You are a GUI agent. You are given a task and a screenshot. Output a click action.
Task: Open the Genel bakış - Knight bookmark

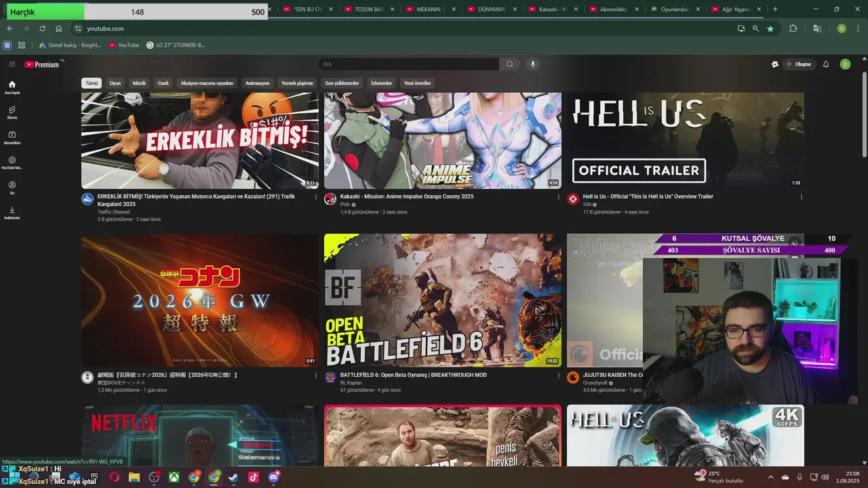tap(70, 45)
